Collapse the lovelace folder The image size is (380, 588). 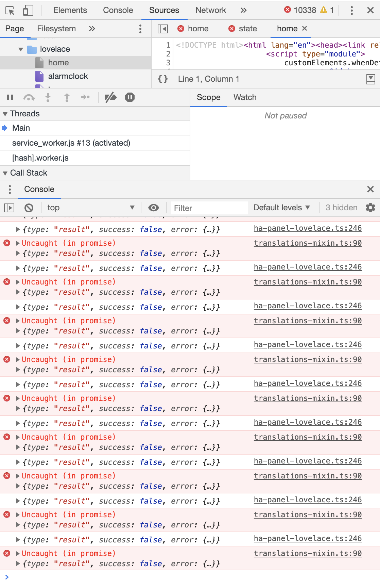(x=21, y=49)
